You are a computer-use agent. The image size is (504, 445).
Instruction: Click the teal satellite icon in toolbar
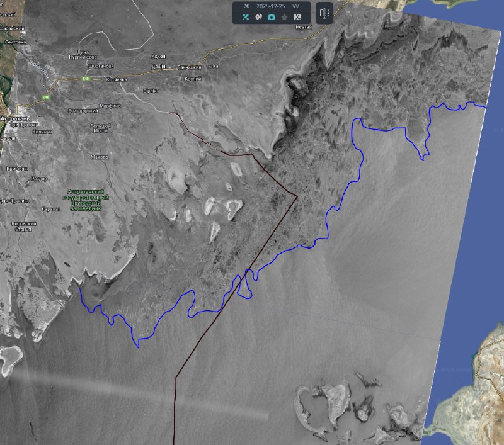pos(246,18)
